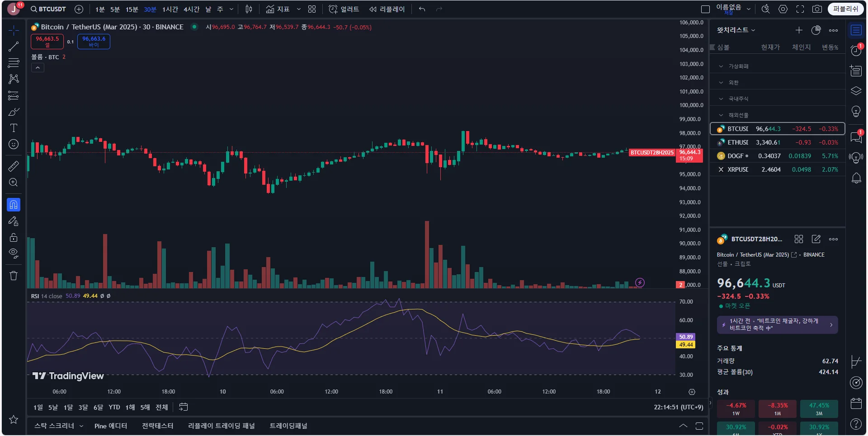Open the 비트코인 채굴자 news headline
868x436 pixels.
coord(778,324)
